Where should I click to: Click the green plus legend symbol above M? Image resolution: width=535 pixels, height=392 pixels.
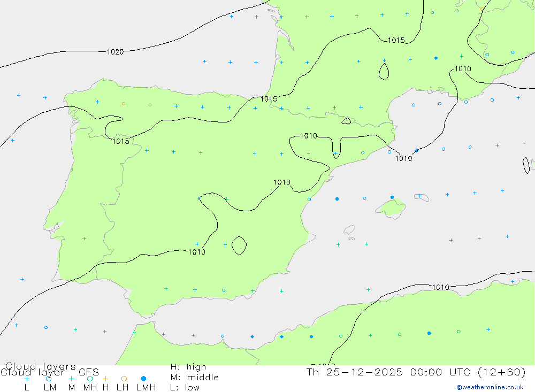coord(71,379)
